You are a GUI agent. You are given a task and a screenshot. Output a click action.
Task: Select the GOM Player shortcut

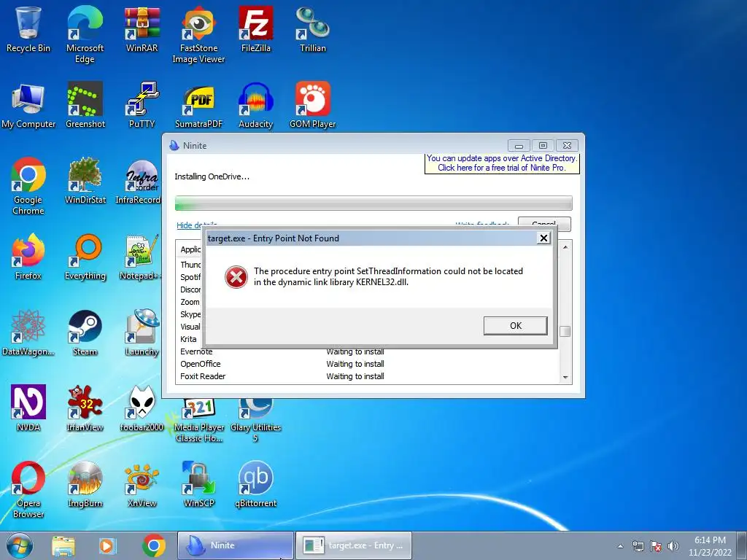(313, 105)
